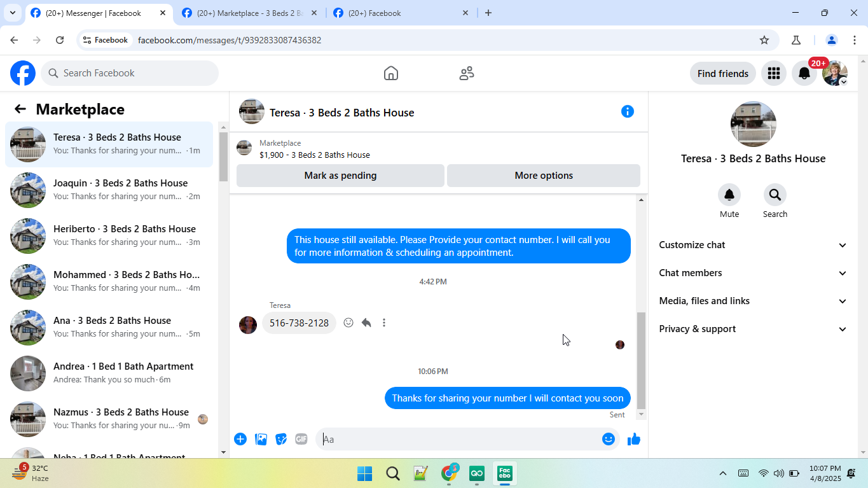The width and height of the screenshot is (868, 488).
Task: Open Chrome three-dot menu
Action: (x=855, y=40)
